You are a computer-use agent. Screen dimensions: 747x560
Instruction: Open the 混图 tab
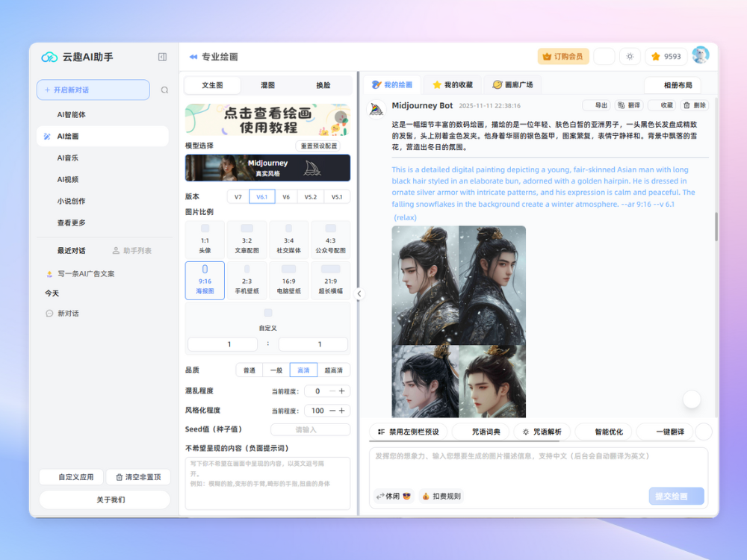[x=267, y=85]
